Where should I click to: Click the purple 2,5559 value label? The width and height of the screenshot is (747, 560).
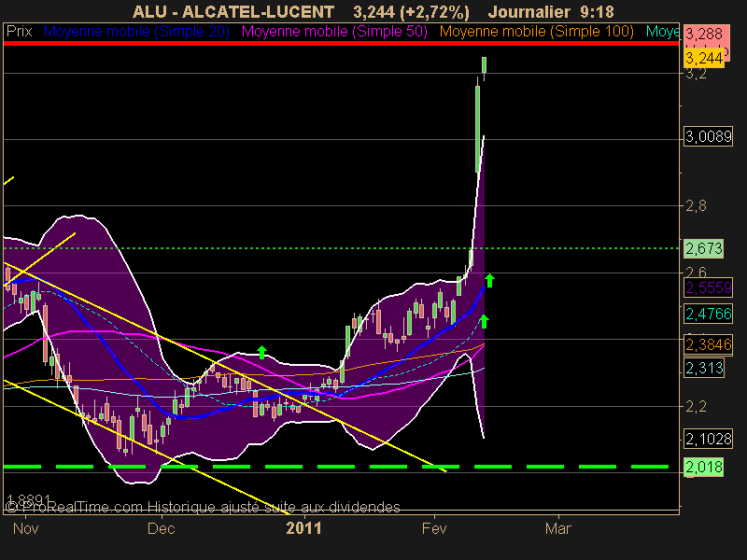708,287
